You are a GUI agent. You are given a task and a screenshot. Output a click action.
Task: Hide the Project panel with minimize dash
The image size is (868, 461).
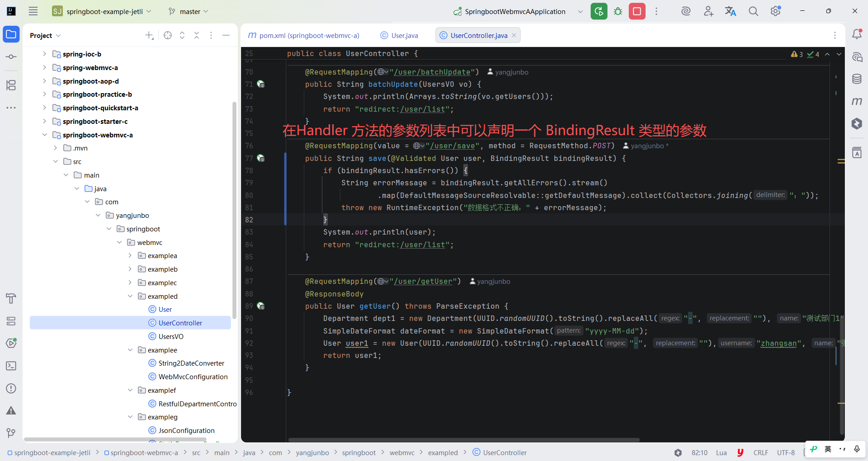point(226,35)
